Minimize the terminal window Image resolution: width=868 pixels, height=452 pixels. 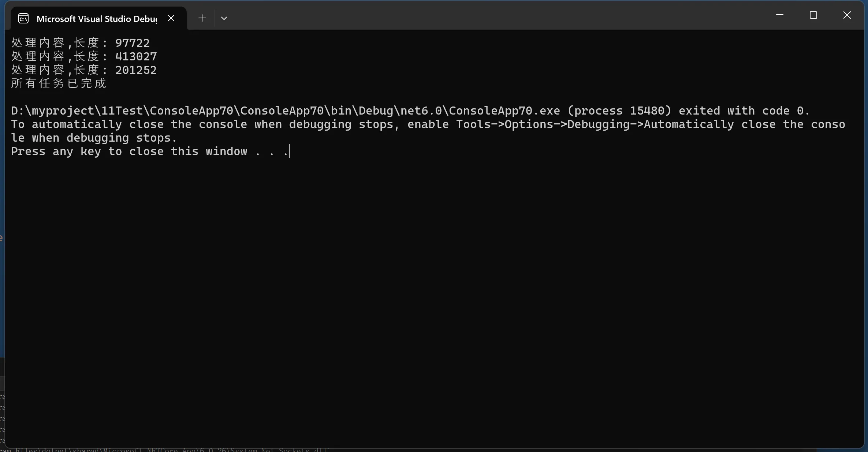click(x=779, y=15)
